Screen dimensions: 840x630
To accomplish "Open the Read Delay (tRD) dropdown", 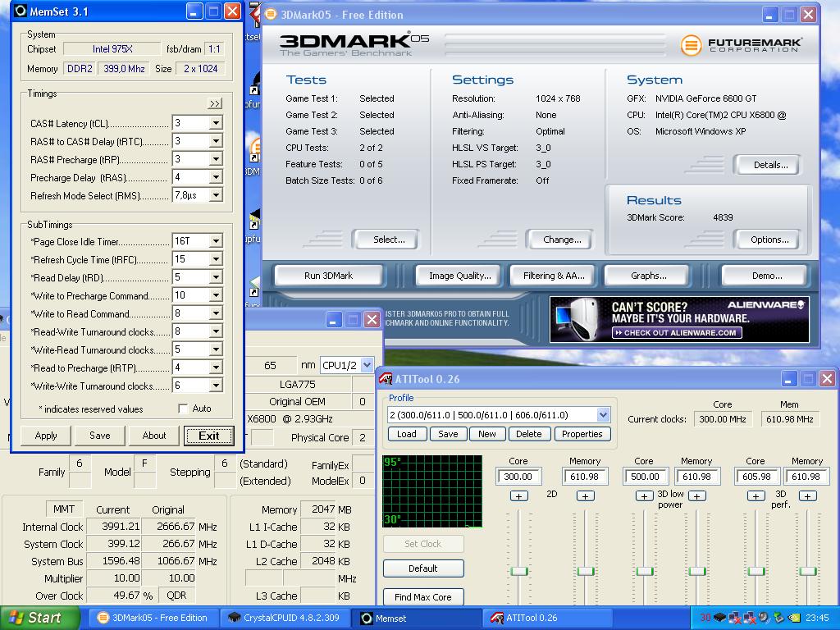I will coord(216,277).
